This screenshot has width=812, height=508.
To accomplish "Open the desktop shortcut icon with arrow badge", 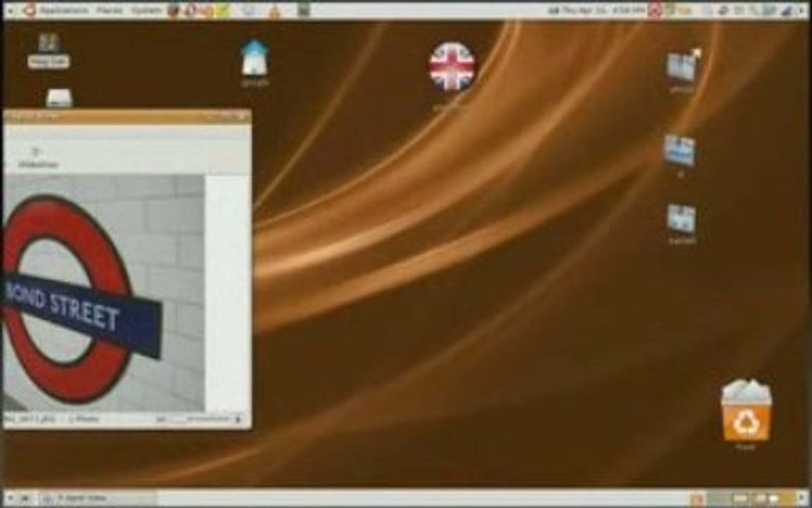I will 682,66.
